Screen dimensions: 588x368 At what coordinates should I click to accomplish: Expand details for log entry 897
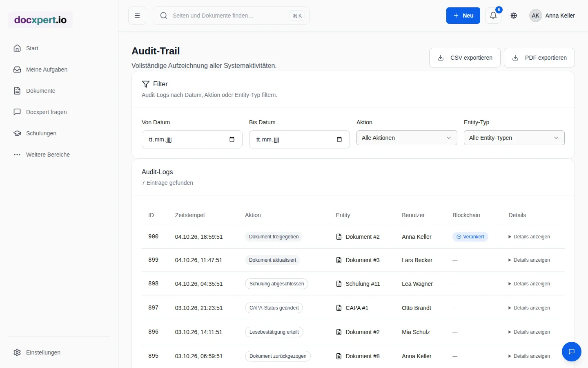(x=529, y=308)
